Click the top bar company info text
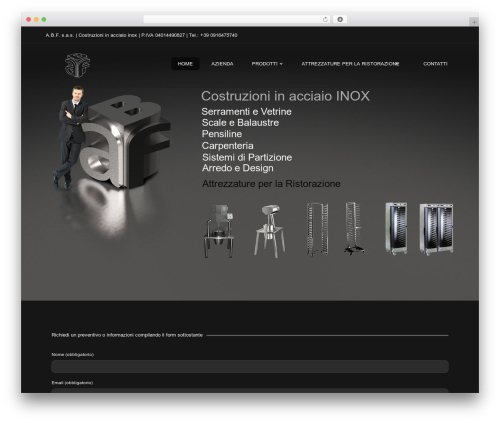The width and height of the screenshot is (500, 423). [141, 35]
